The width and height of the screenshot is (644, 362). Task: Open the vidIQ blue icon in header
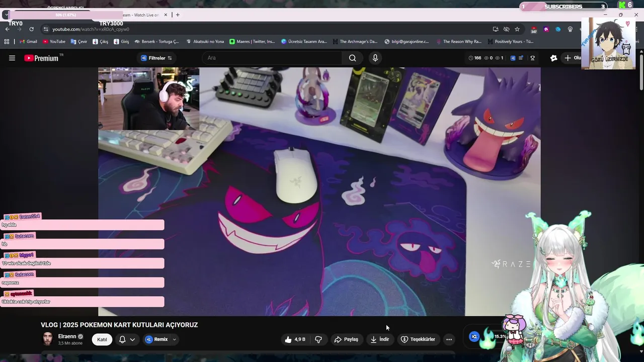(x=513, y=58)
